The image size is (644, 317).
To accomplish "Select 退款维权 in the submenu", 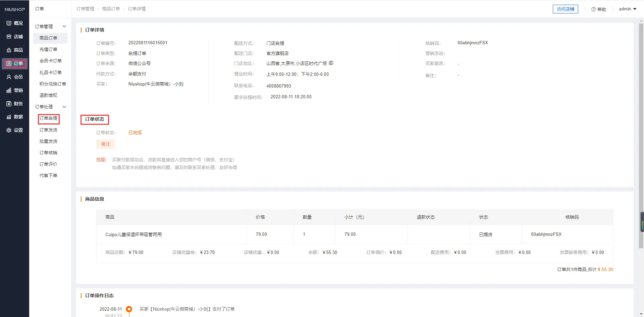I will pyautogui.click(x=48, y=95).
